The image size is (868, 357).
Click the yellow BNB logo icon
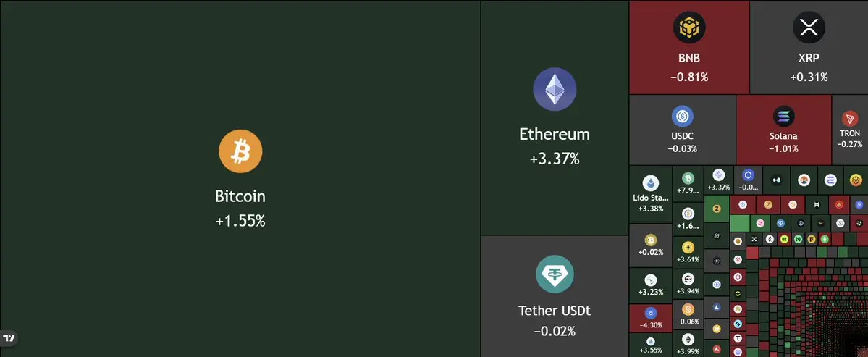[688, 28]
